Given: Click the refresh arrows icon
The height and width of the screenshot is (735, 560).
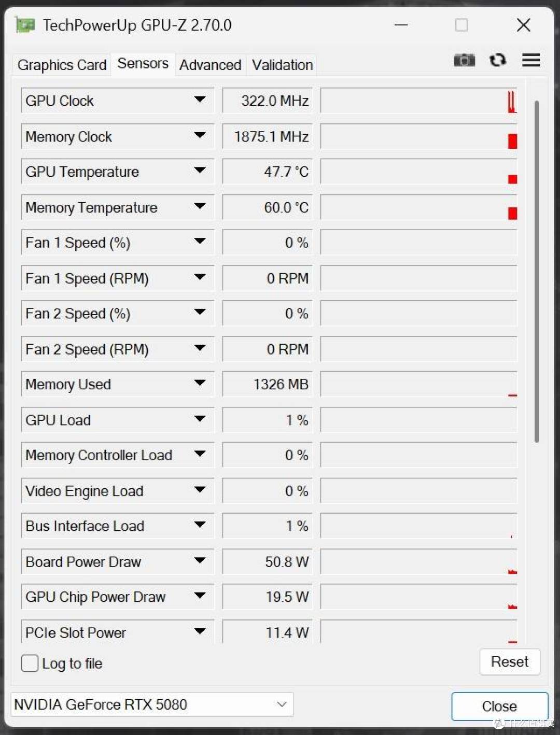Looking at the screenshot, I should pyautogui.click(x=498, y=60).
